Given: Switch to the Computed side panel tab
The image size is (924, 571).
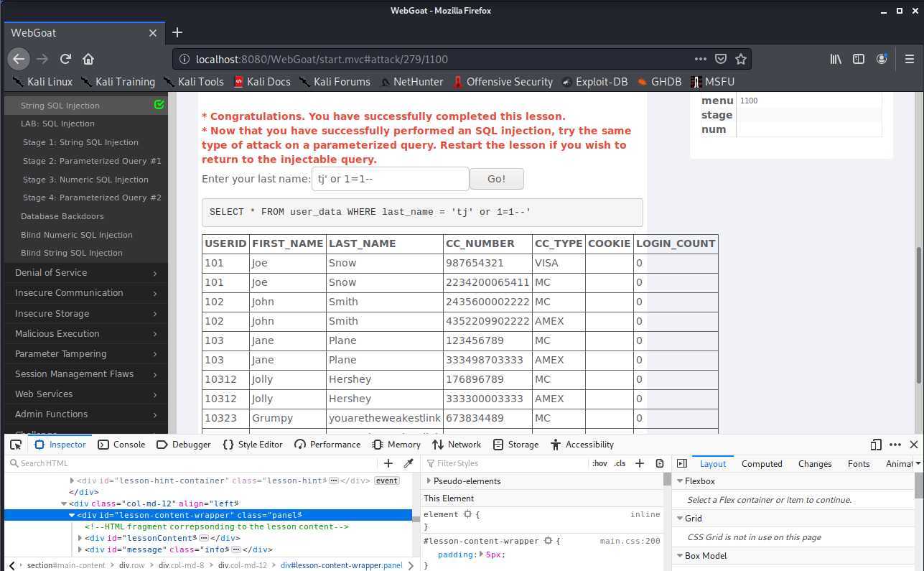Looking at the screenshot, I should pyautogui.click(x=762, y=464).
